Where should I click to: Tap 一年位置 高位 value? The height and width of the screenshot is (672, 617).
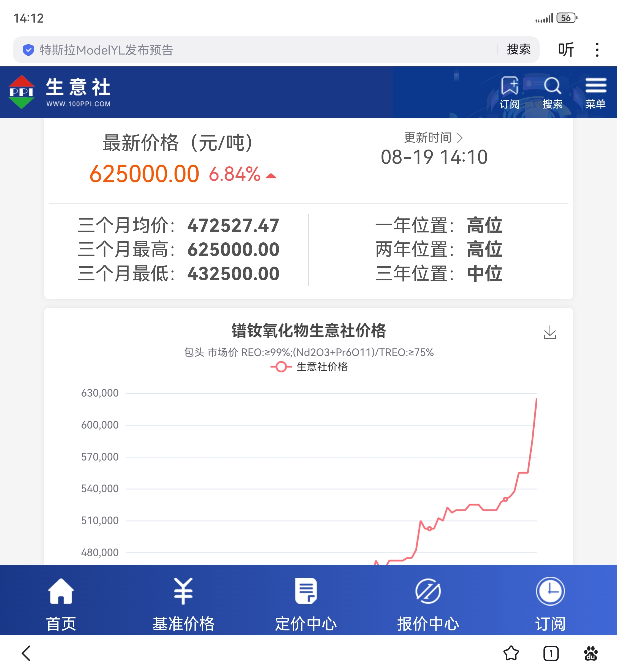[485, 225]
